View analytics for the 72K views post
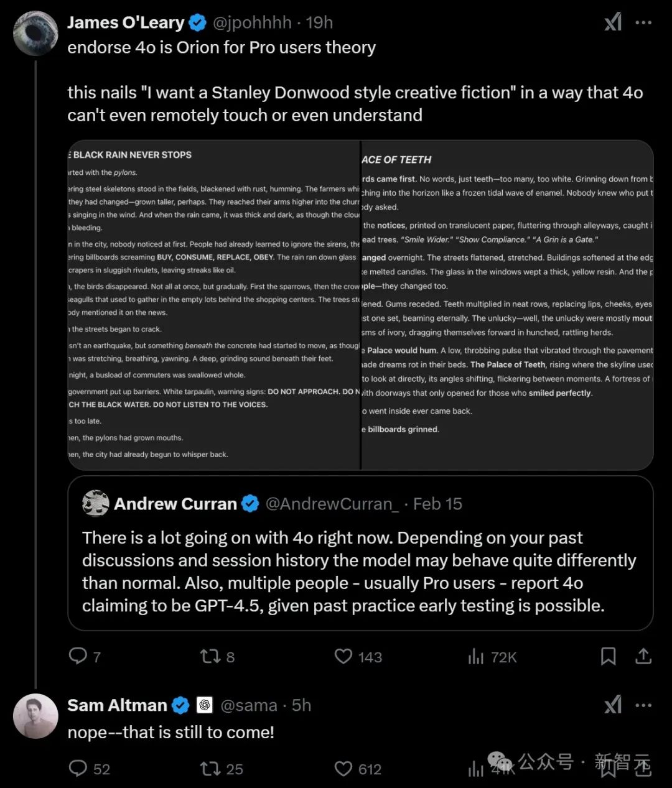This screenshot has width=672, height=788. pos(476,656)
